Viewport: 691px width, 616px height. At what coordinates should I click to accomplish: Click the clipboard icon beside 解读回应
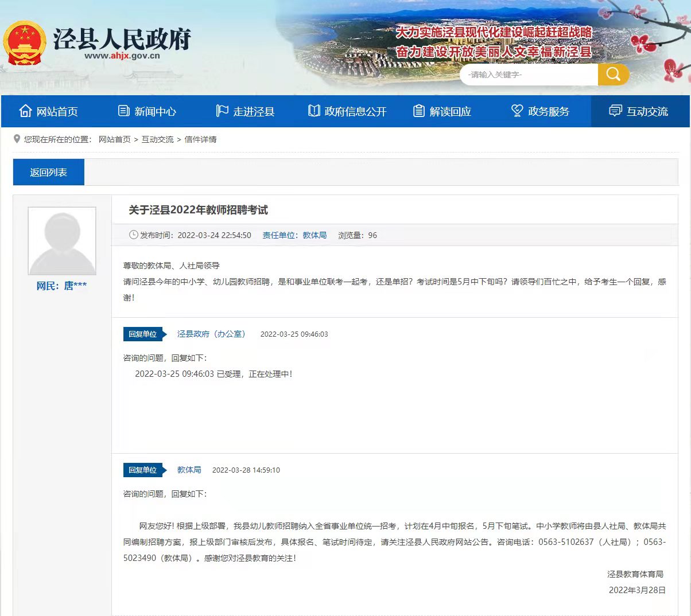419,111
